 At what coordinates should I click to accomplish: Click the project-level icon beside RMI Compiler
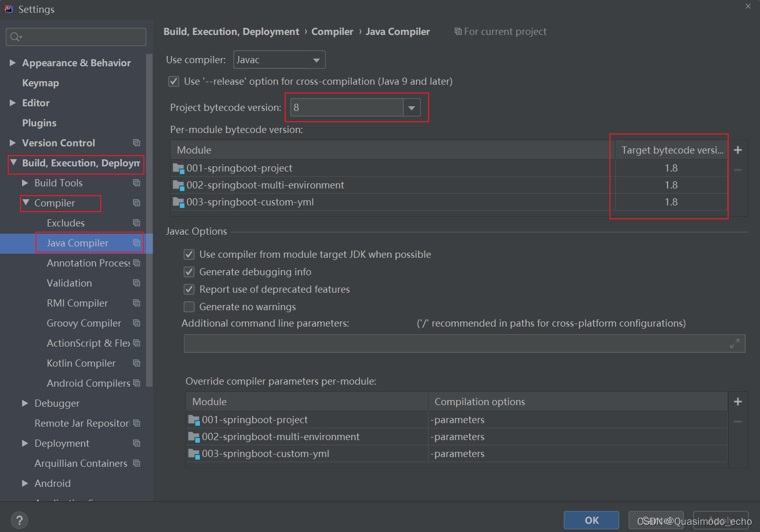click(x=136, y=303)
